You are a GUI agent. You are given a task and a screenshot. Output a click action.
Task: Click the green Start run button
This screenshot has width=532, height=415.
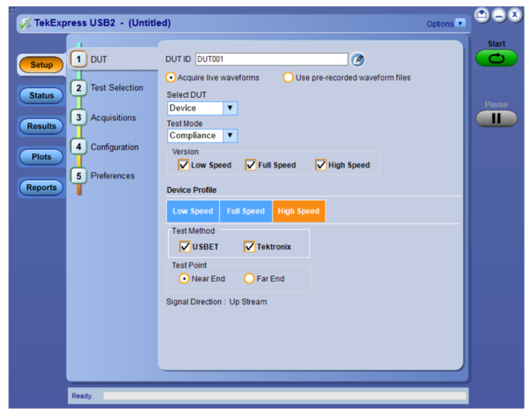pyautogui.click(x=496, y=58)
